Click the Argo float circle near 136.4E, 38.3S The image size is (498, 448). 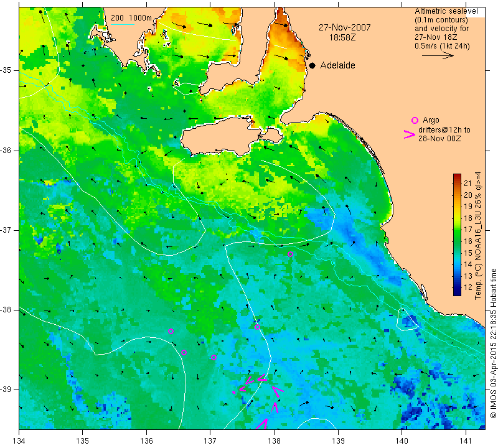pos(171,331)
